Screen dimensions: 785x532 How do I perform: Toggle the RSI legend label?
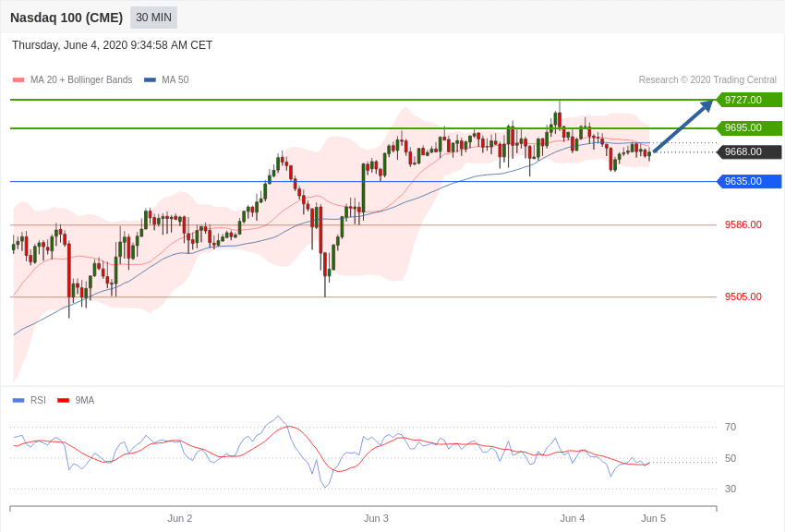[x=38, y=400]
